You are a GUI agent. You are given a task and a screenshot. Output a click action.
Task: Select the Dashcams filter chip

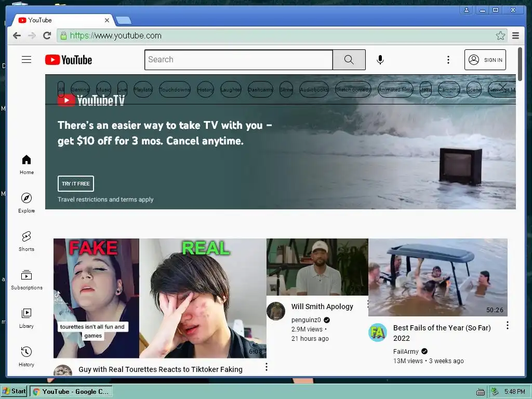coord(260,89)
